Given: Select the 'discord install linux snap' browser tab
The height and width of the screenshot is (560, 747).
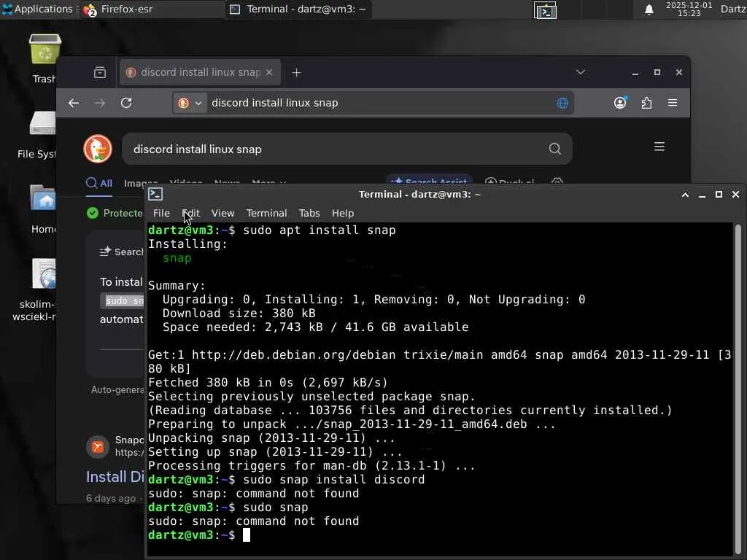Looking at the screenshot, I should [x=200, y=72].
